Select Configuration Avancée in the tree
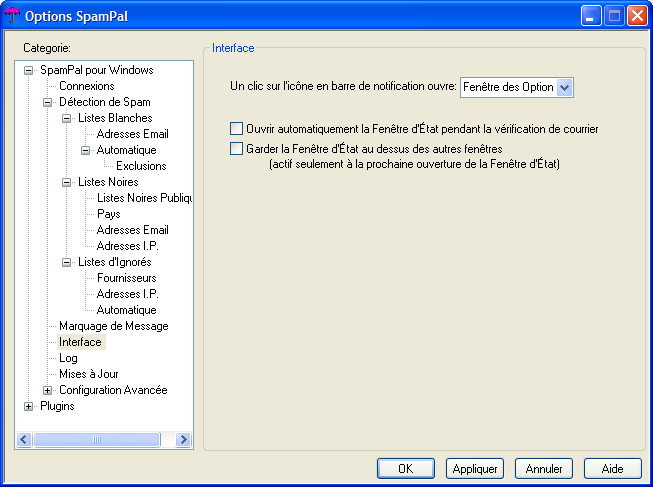 click(x=113, y=390)
